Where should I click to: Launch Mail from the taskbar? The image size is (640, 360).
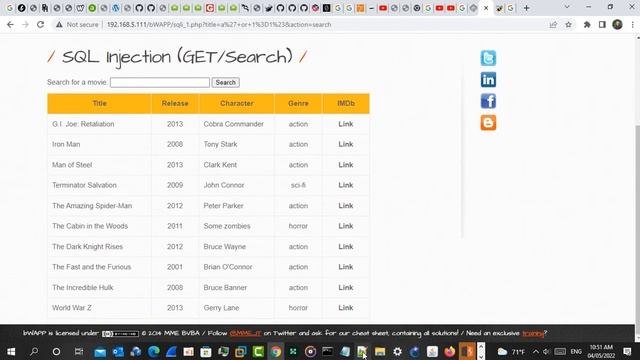(x=100, y=351)
